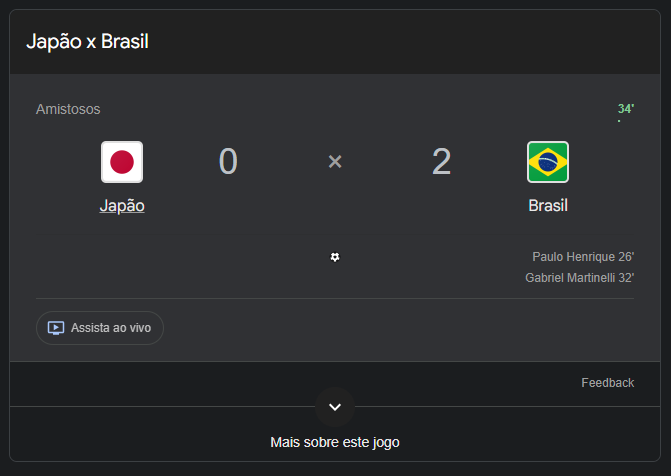Click the Assista ao vivo button
Viewport: 671px width, 476px height.
click(x=100, y=328)
